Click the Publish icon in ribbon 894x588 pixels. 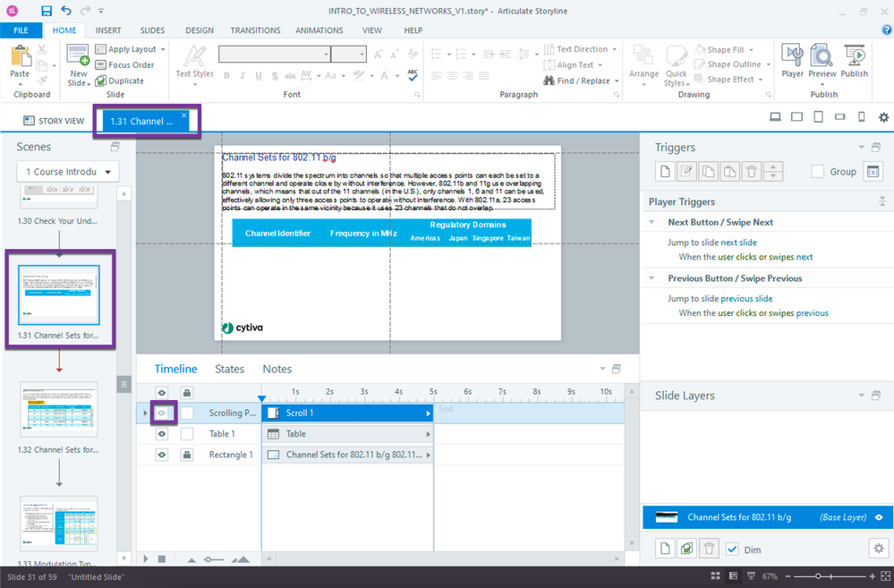[854, 61]
